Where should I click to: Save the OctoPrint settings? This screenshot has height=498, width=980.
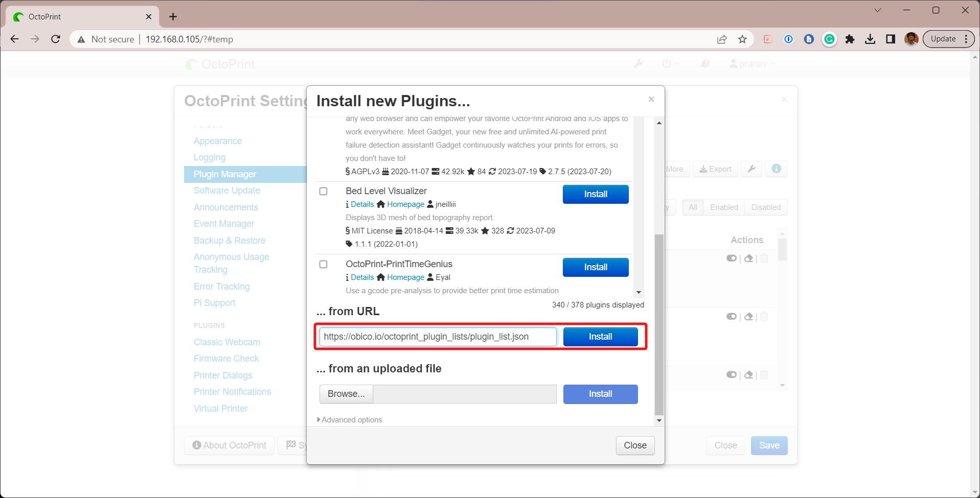(769, 445)
